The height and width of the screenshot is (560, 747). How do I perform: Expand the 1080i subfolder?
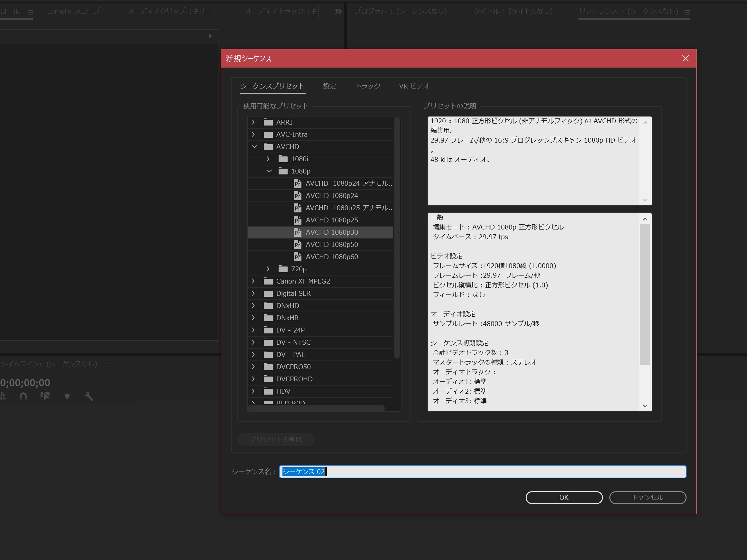(268, 159)
